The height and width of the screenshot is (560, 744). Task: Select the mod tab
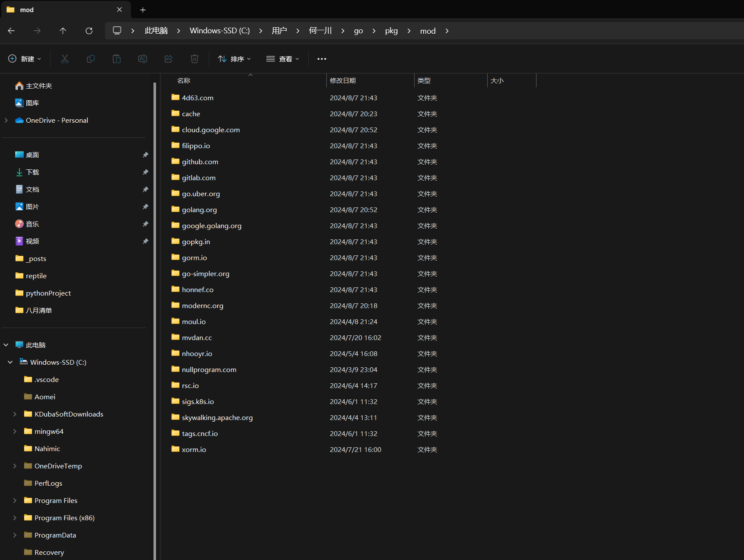65,10
